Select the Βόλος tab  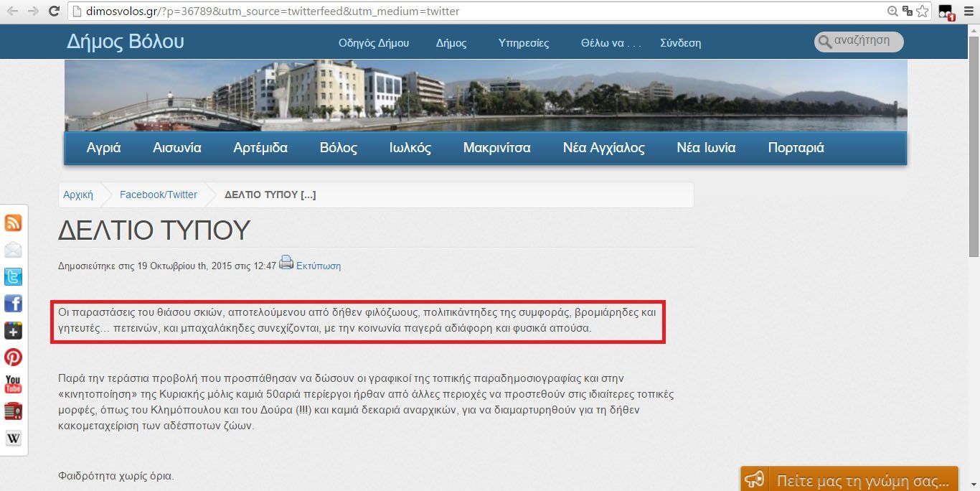tap(339, 148)
